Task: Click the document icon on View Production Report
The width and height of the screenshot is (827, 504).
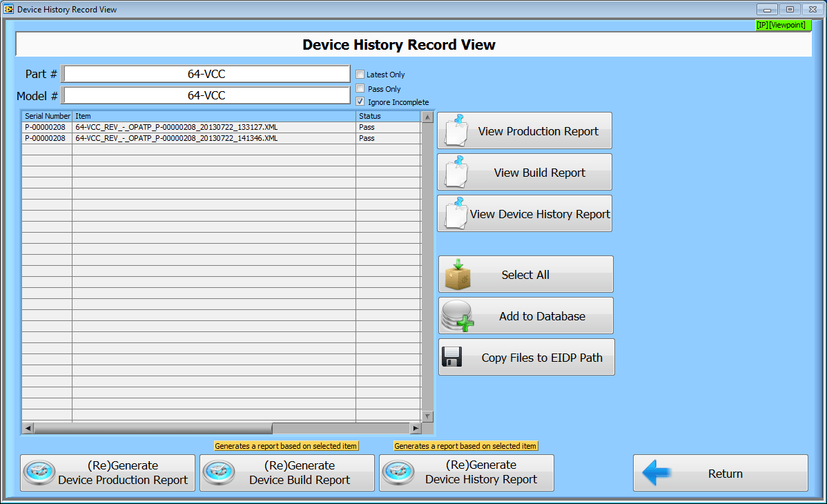Action: pyautogui.click(x=456, y=130)
